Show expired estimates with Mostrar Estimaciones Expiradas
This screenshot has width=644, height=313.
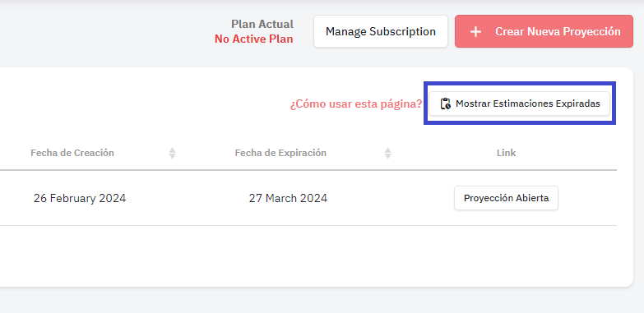point(520,104)
